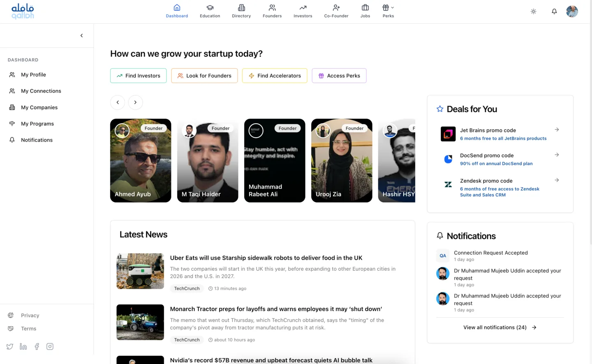This screenshot has width=592, height=364.
Task: Open the Co-Founder navigation tab
Action: tap(336, 11)
